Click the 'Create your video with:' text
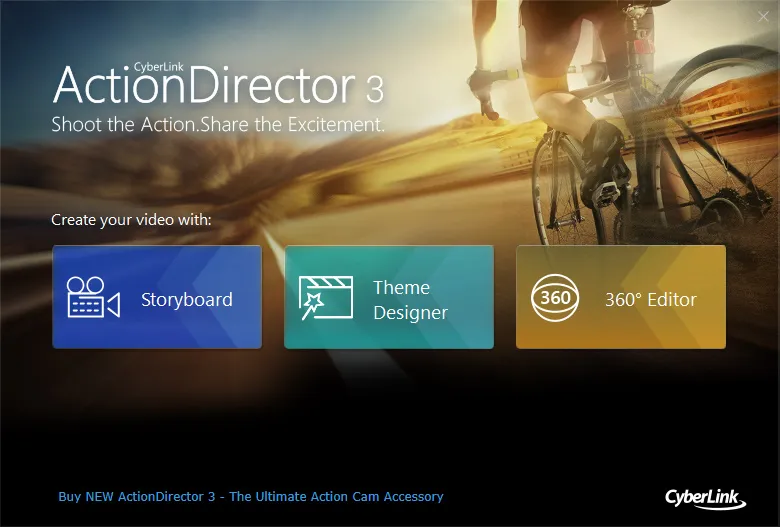Viewport: 780px width, 527px height. coord(131,220)
